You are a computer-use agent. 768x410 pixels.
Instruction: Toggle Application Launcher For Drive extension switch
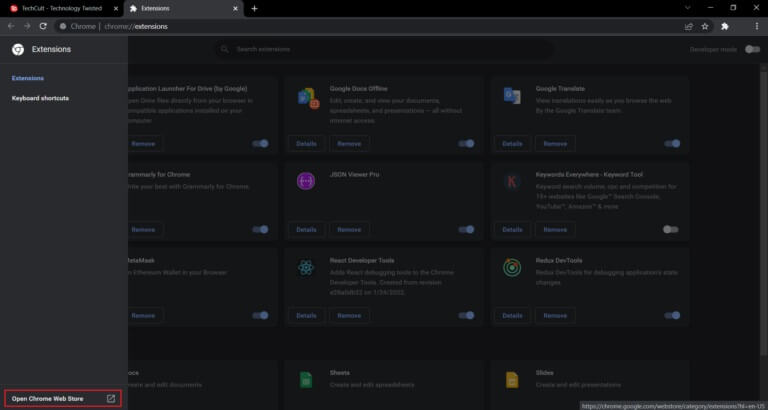[261, 144]
